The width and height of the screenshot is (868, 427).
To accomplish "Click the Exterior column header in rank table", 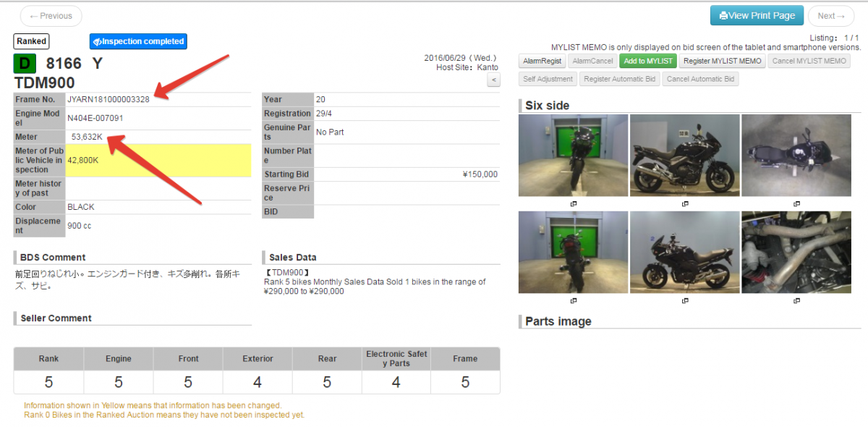I will pyautogui.click(x=258, y=359).
